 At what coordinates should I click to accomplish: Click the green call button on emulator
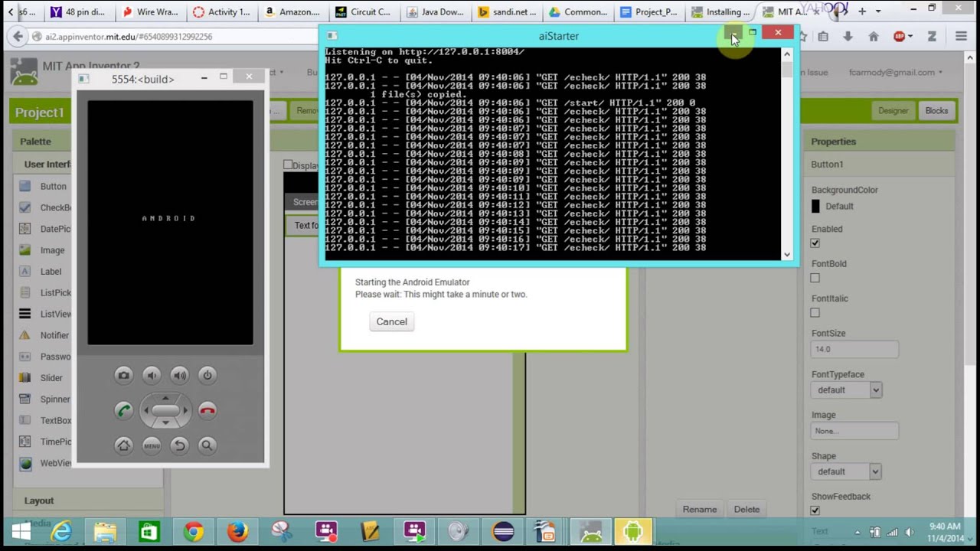tap(123, 410)
